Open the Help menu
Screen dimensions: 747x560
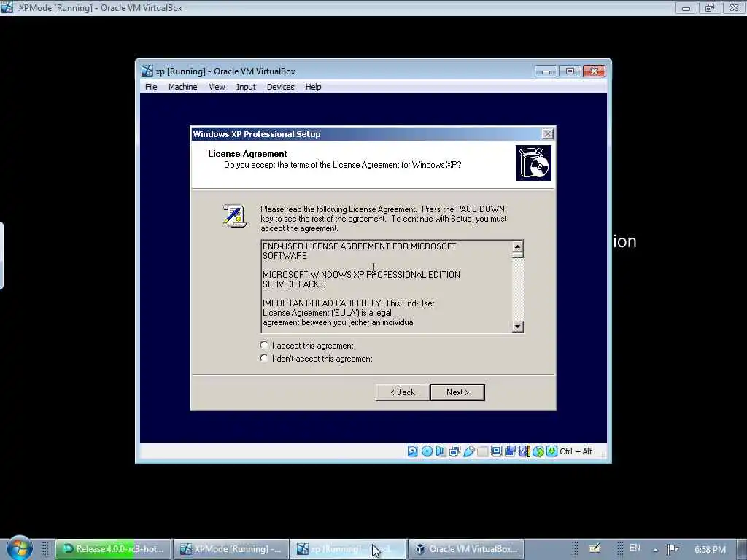click(x=313, y=87)
